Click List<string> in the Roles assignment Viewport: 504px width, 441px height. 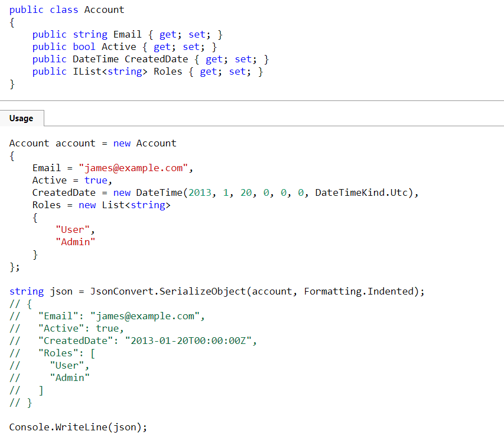[136, 205]
